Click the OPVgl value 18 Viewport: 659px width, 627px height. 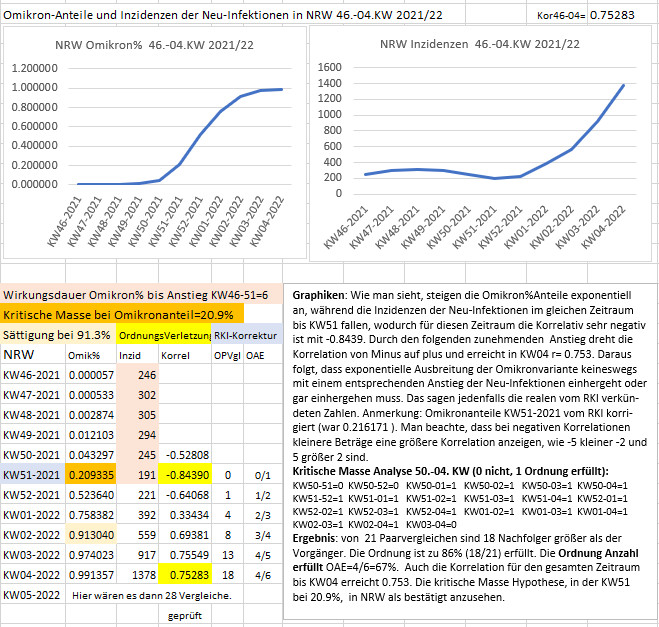(x=227, y=575)
